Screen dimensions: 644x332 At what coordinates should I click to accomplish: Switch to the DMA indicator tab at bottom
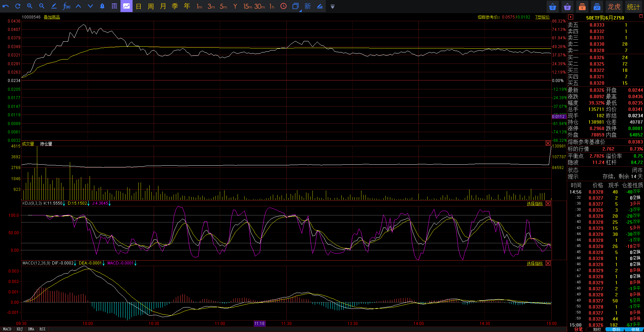click(x=31, y=329)
